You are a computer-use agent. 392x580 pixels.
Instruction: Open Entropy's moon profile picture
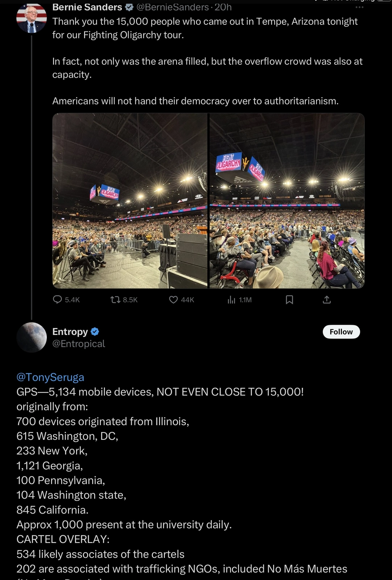(32, 337)
